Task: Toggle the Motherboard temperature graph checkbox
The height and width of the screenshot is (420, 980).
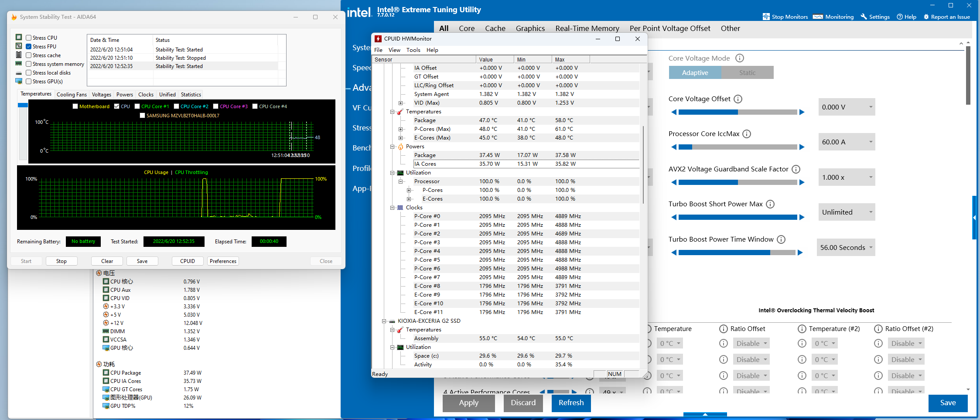Action: point(75,106)
